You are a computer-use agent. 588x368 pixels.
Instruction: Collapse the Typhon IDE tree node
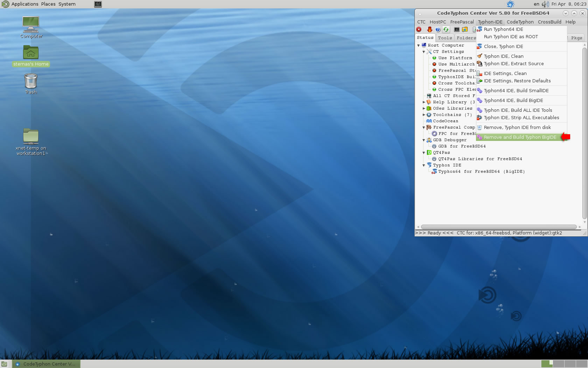(x=423, y=165)
